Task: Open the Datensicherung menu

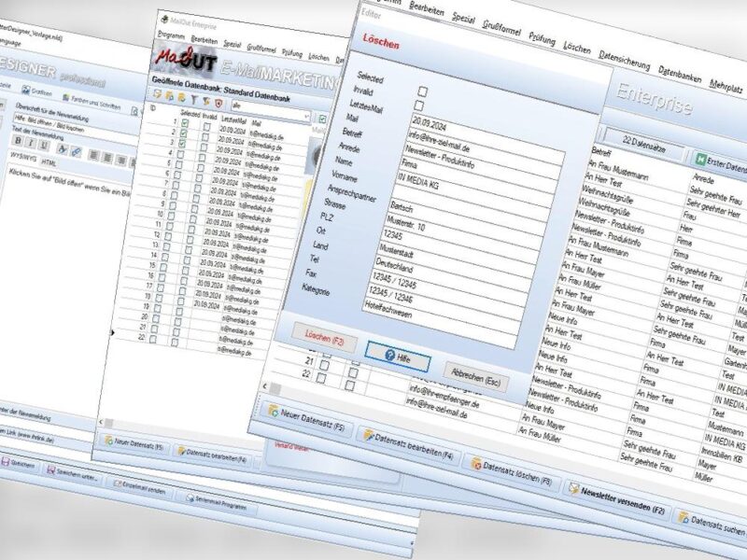Action: pyautogui.click(x=624, y=59)
